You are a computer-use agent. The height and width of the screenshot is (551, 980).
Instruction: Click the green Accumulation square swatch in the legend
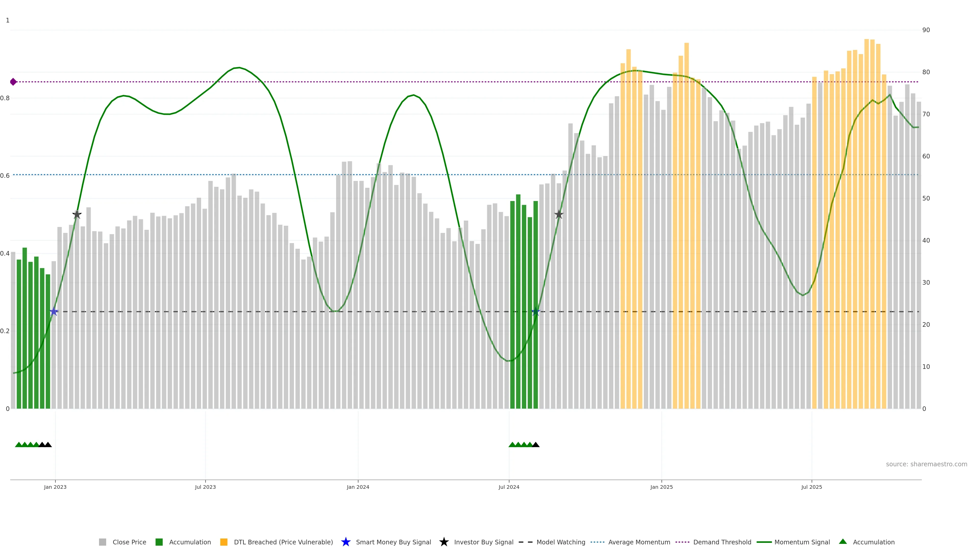pyautogui.click(x=159, y=542)
